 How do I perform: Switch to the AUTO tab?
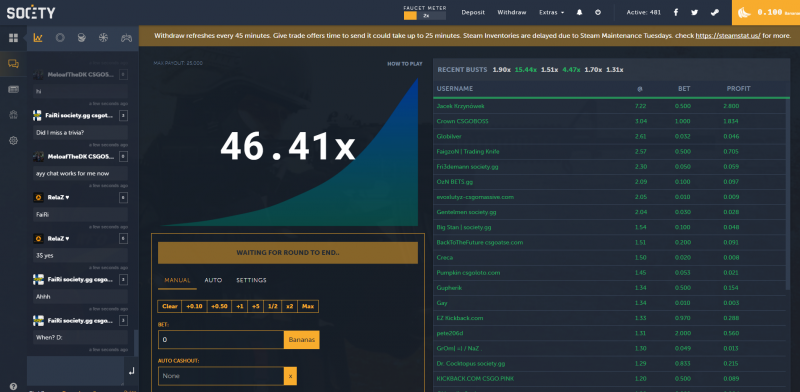[213, 280]
